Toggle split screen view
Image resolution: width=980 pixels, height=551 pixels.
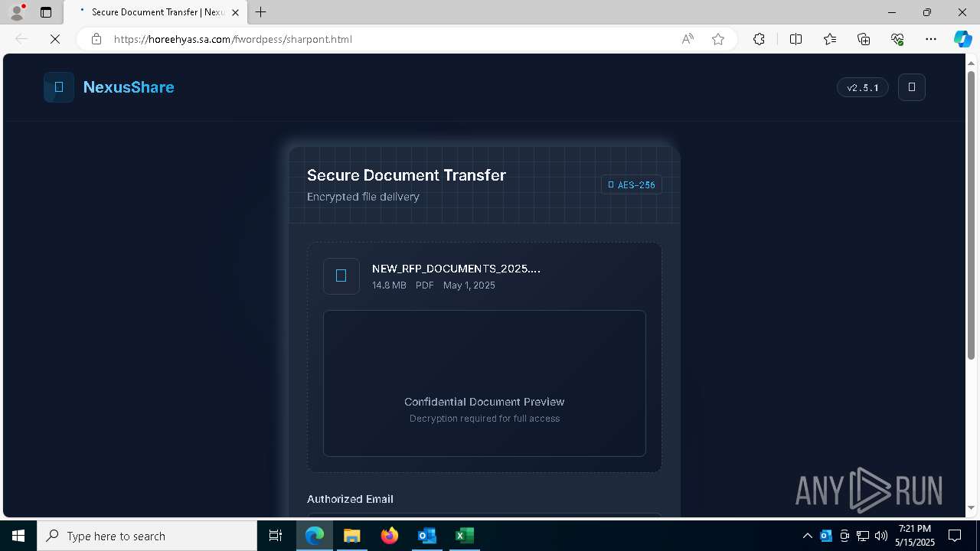795,39
